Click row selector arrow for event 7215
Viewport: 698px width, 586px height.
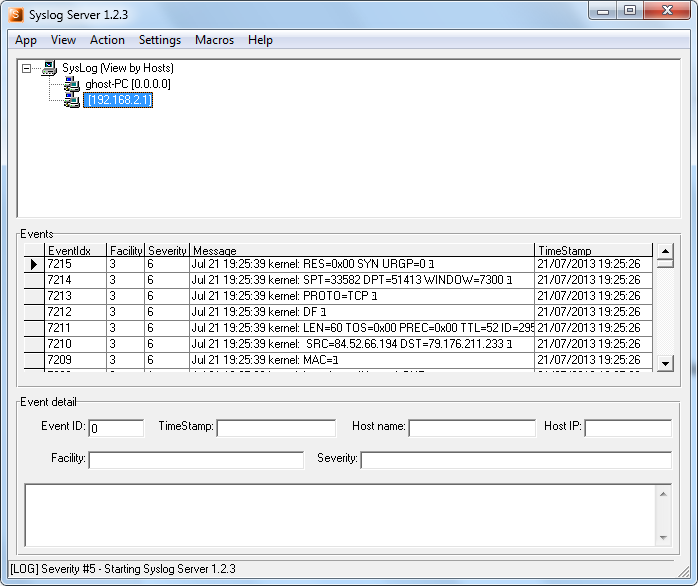[34, 265]
